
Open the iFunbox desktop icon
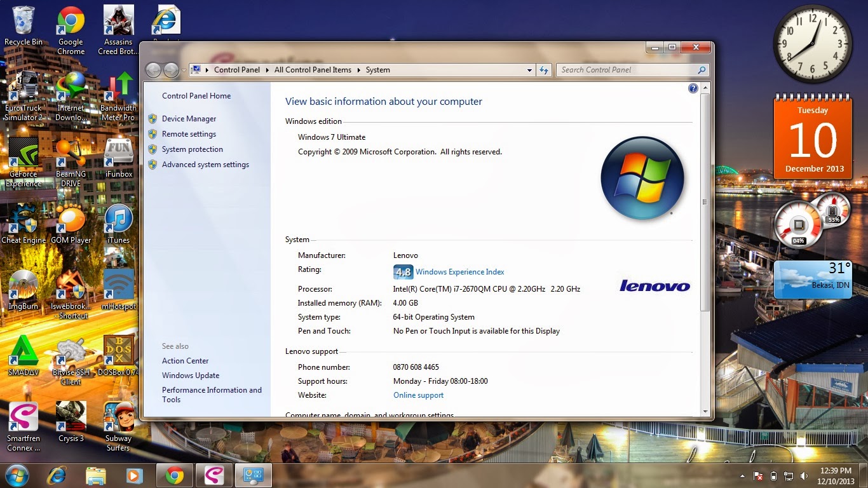[x=118, y=157]
